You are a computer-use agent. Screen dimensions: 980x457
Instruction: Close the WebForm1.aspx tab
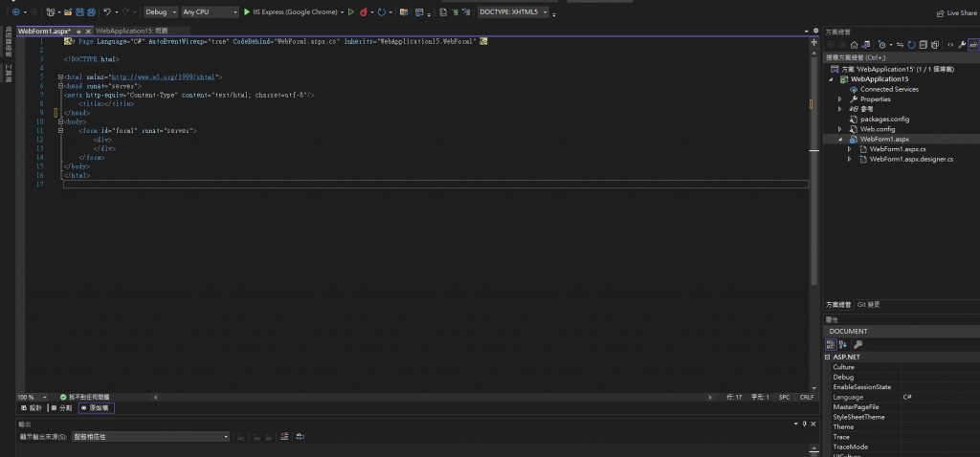pyautogui.click(x=88, y=31)
